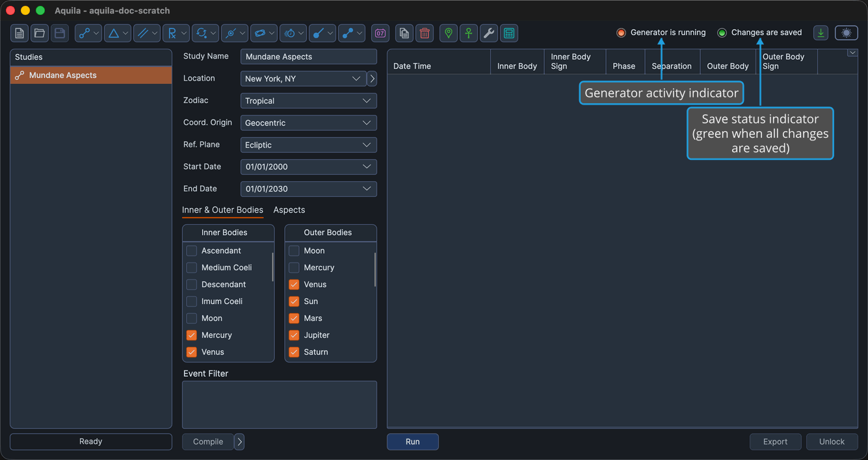This screenshot has width=868, height=460.
Task: Open the Coord. Origin Geocentric dropdown
Action: (309, 123)
